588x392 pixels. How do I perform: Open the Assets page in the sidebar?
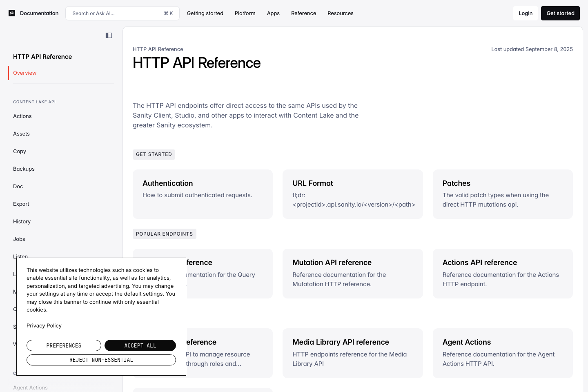click(21, 134)
